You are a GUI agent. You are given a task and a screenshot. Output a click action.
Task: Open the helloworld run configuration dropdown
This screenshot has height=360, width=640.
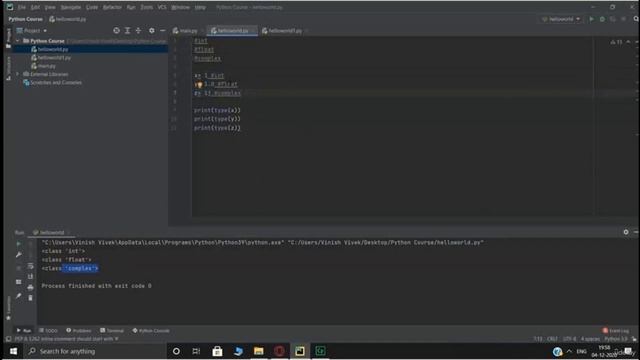click(x=561, y=19)
